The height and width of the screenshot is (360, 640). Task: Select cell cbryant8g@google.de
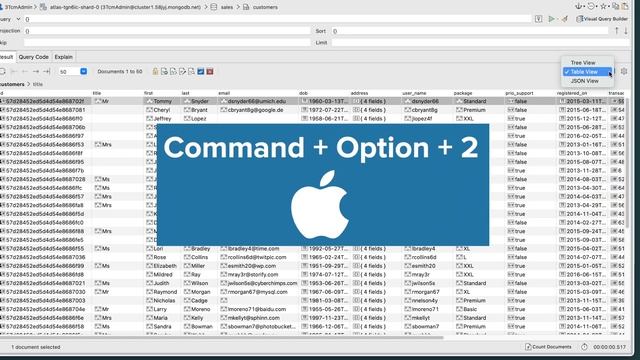256,110
